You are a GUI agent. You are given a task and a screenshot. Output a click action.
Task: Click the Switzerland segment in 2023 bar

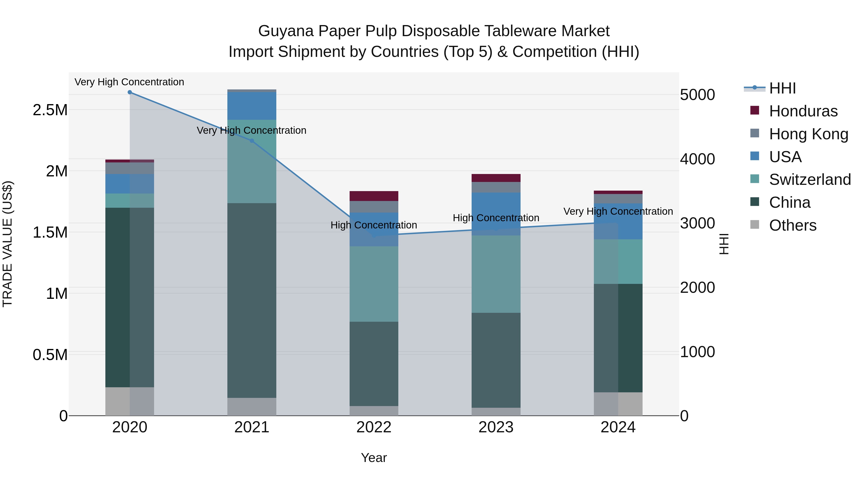point(496,274)
